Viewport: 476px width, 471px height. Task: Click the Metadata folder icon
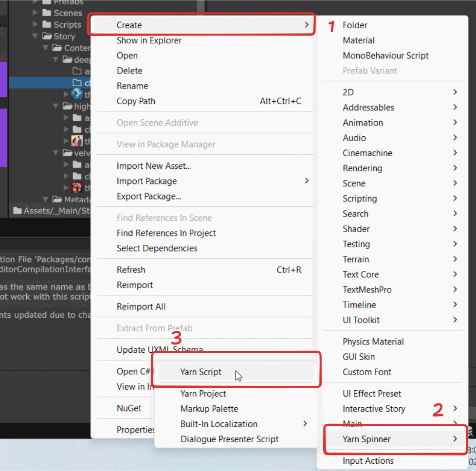click(56, 199)
